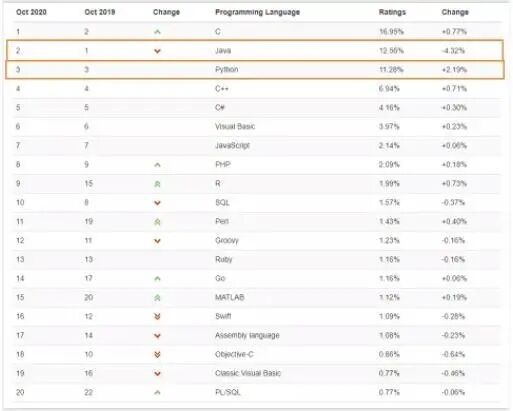Viewport: 513px width, 411px height.
Task: Click the double down arrow beside Swift
Action: (x=157, y=316)
